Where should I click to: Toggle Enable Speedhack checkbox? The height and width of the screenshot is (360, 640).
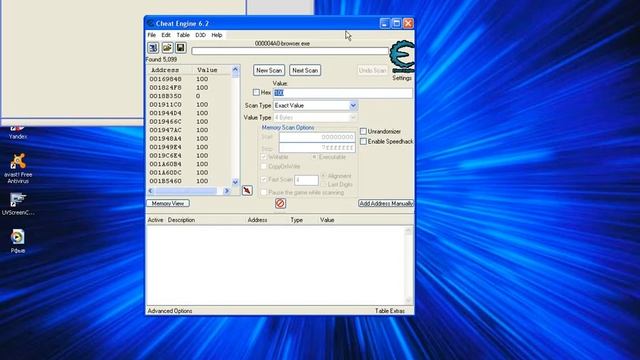[363, 141]
